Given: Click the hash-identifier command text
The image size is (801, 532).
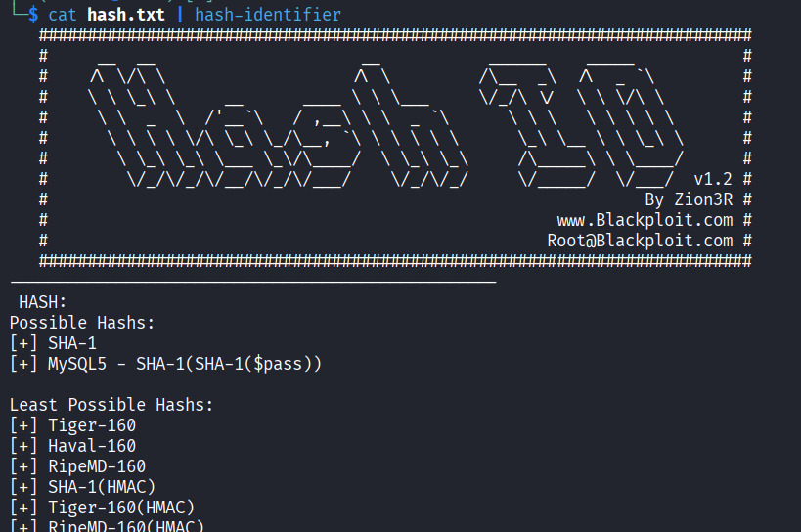Looking at the screenshot, I should pyautogui.click(x=268, y=14).
